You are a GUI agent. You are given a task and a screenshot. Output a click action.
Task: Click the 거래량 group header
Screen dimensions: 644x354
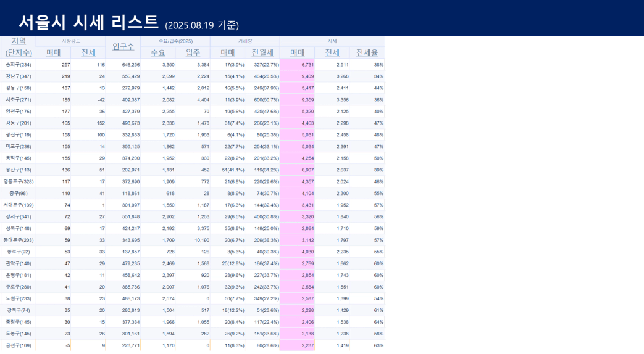pos(245,41)
